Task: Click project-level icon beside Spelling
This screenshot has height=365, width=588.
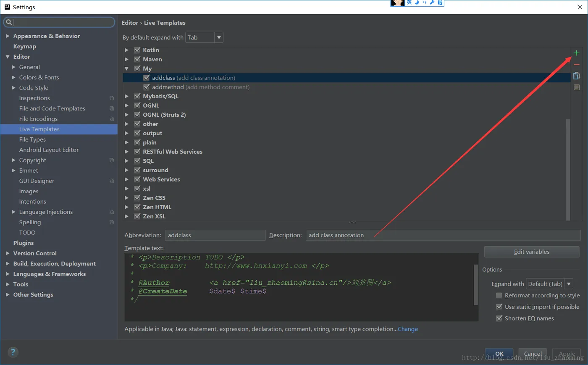Action: pos(112,222)
